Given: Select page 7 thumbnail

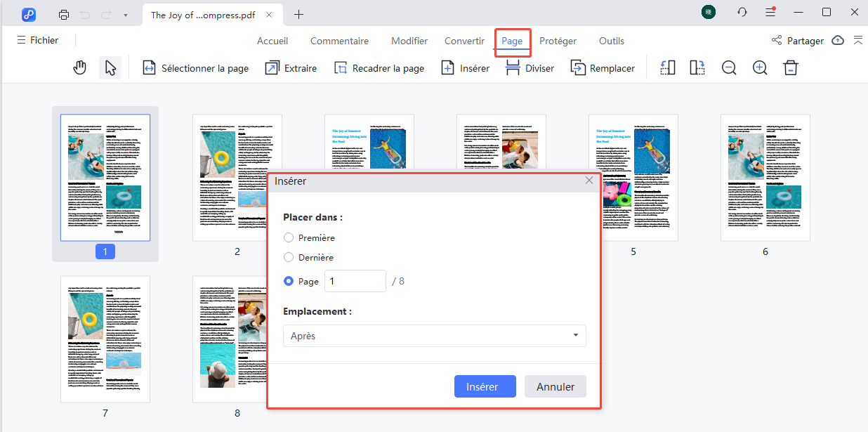Looking at the screenshot, I should point(105,339).
